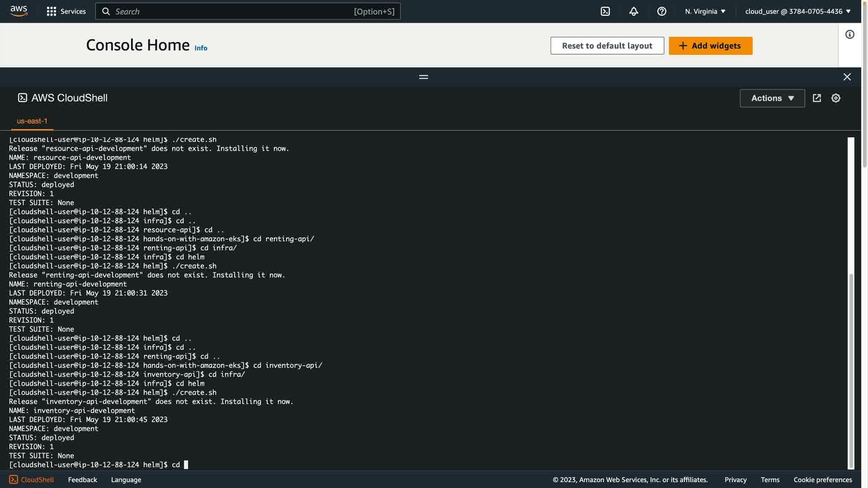This screenshot has height=488, width=868.
Task: Open CloudShell in new browser tab
Action: tap(816, 98)
